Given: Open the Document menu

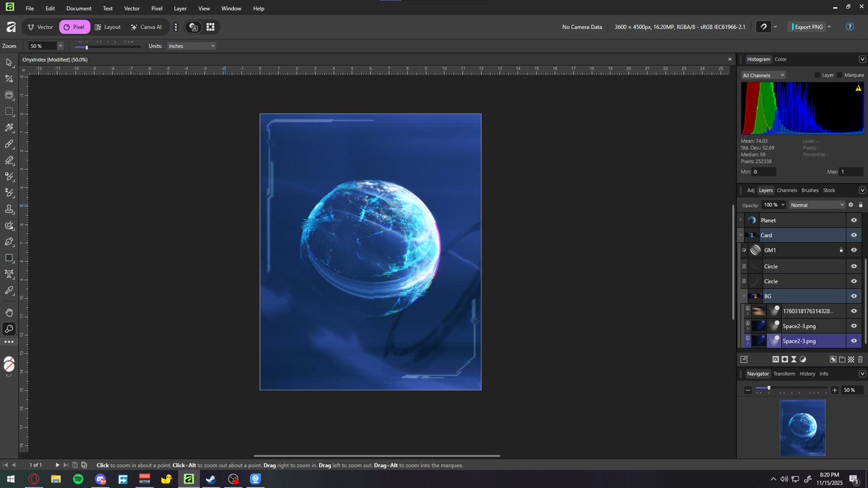Looking at the screenshot, I should pos(79,8).
